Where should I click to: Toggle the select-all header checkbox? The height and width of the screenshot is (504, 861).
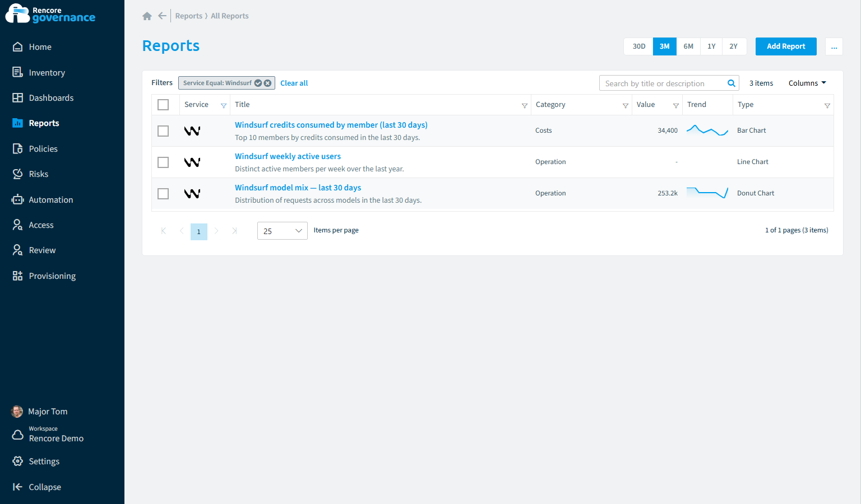tap(163, 105)
